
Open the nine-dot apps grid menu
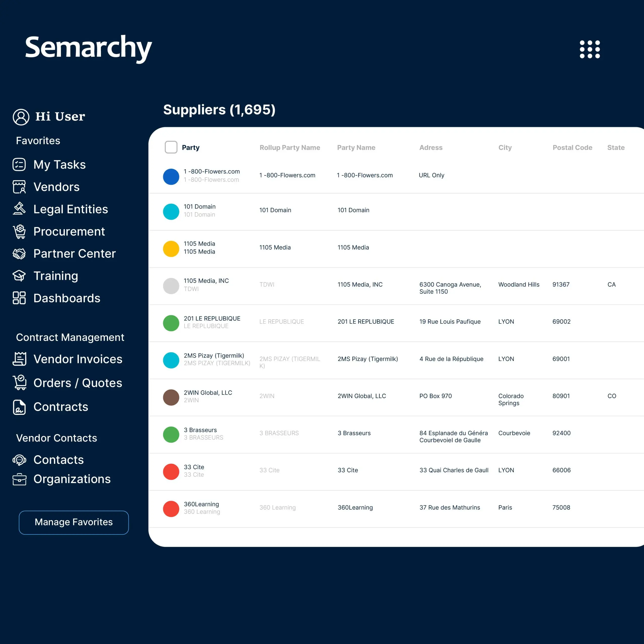pos(590,49)
